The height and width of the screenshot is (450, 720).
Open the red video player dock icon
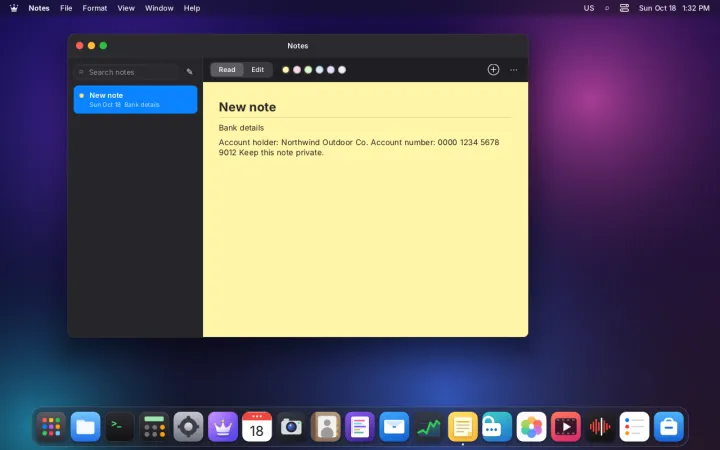pos(565,427)
